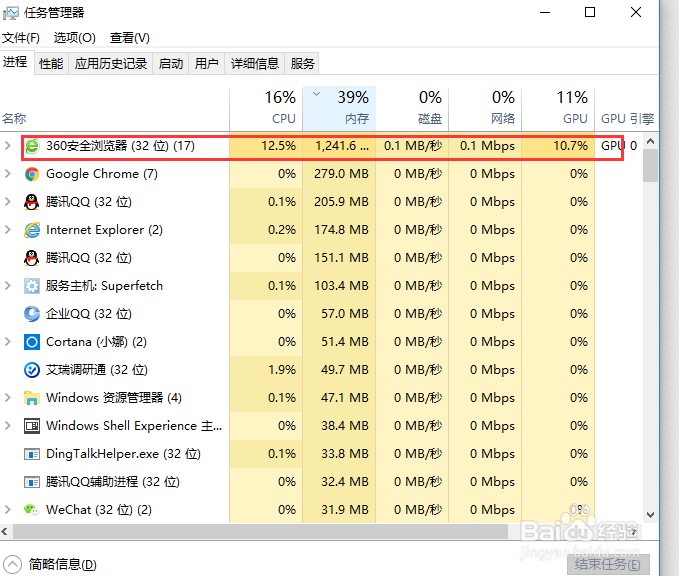Click the 服务主机: Superfetch gear icon
Screen dimensions: 679x576
(32, 286)
